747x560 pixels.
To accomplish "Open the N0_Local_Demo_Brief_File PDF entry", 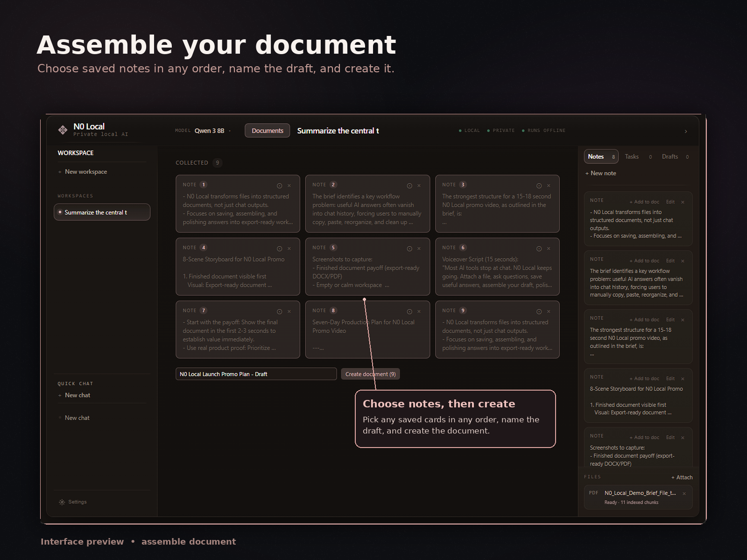I will point(638,497).
